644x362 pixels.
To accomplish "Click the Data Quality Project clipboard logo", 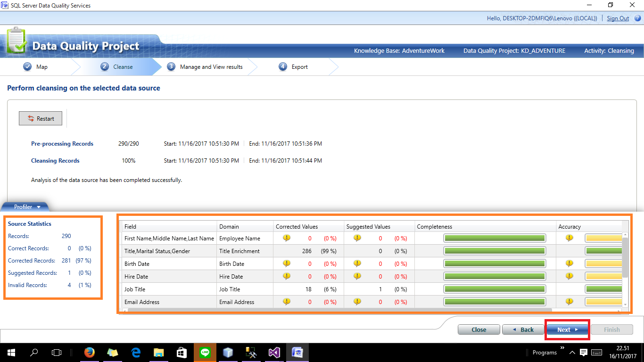I will point(17,41).
